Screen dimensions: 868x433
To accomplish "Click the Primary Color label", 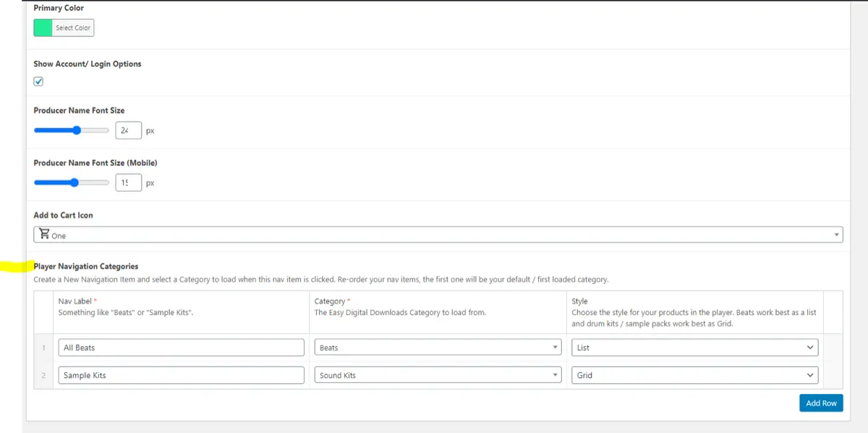I will pos(59,8).
